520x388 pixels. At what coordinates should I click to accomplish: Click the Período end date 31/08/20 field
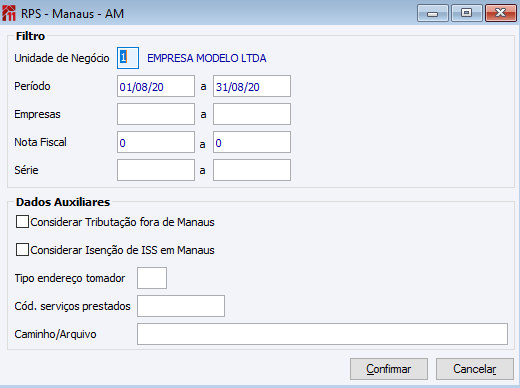(252, 86)
